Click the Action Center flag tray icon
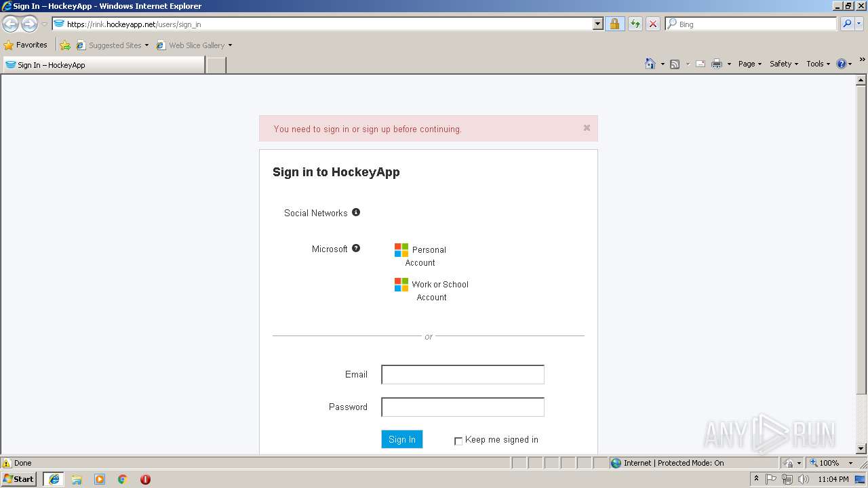The height and width of the screenshot is (488, 868). (771, 479)
